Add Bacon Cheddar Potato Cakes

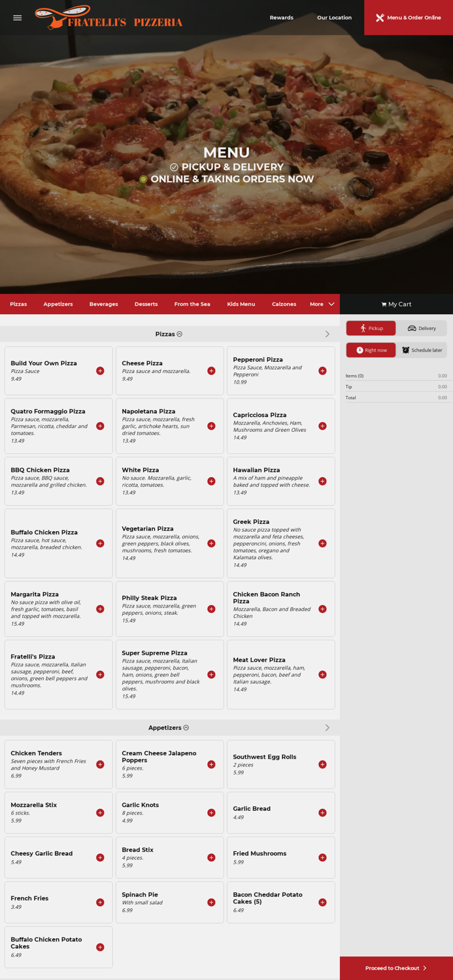tap(322, 902)
